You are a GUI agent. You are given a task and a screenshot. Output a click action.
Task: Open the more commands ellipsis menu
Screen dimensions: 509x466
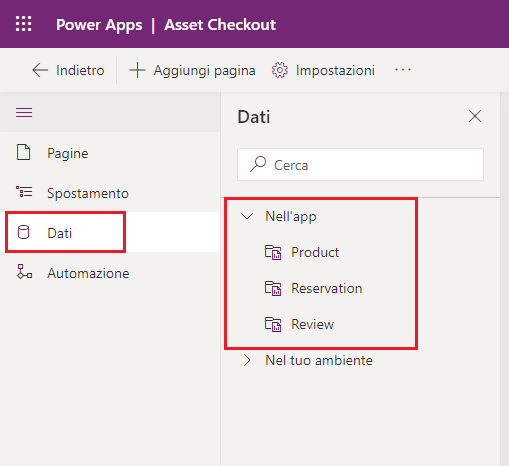[403, 70]
